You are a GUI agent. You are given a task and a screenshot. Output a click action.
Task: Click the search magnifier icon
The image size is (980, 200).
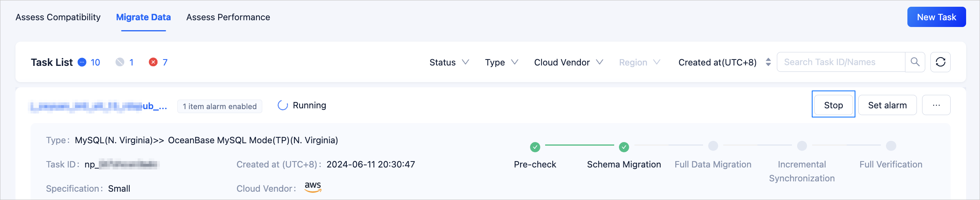point(915,62)
